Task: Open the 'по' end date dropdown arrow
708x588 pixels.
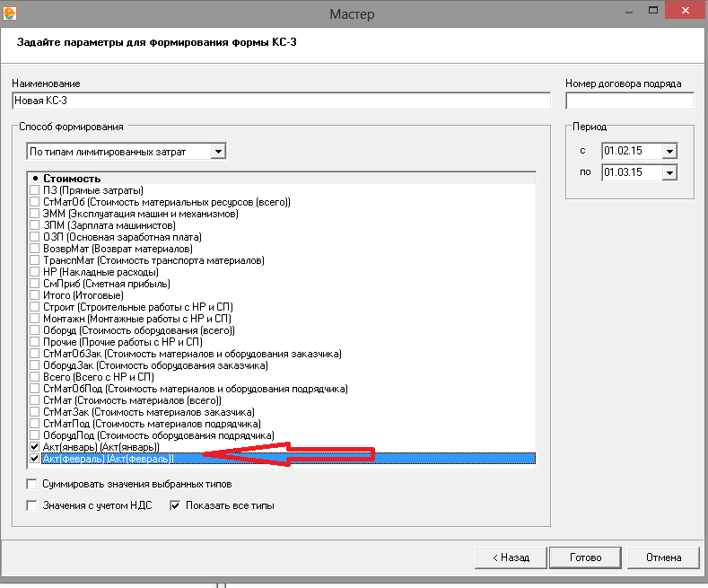Action: 669,172
